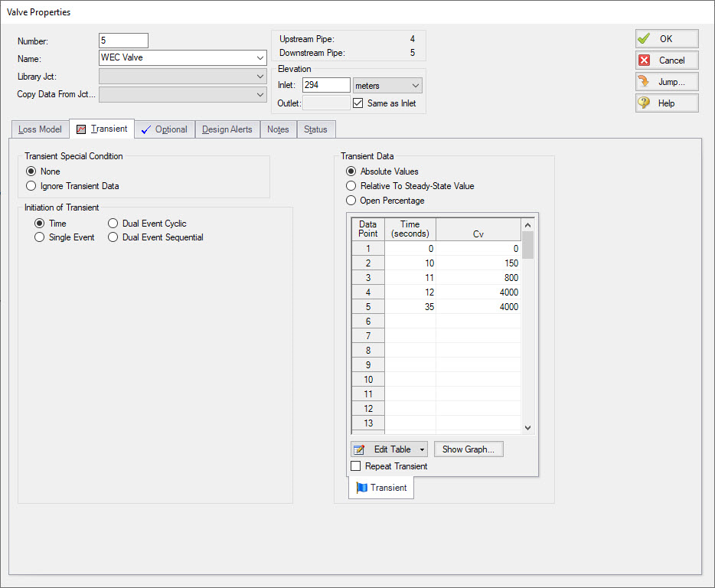Enable the Repeat Transient checkbox
The height and width of the screenshot is (588, 715).
[356, 466]
